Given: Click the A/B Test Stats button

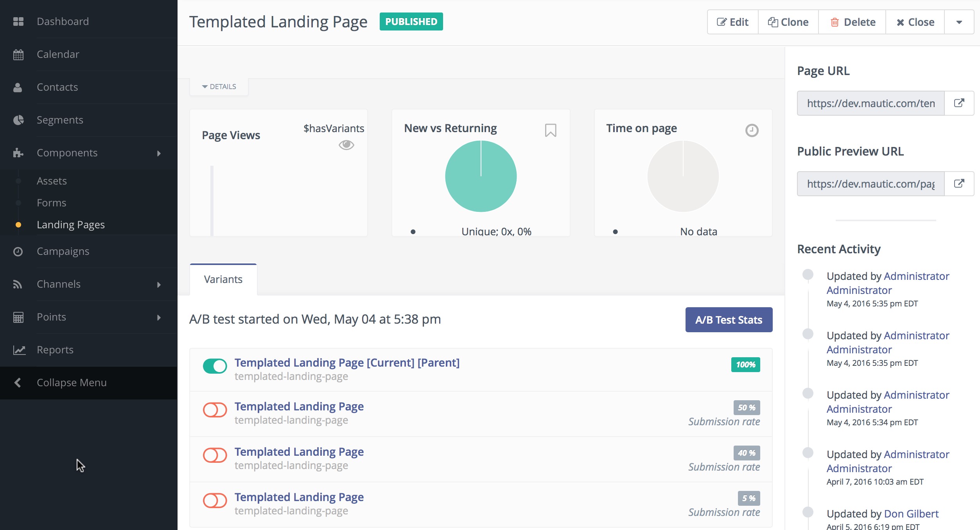Looking at the screenshot, I should 729,320.
